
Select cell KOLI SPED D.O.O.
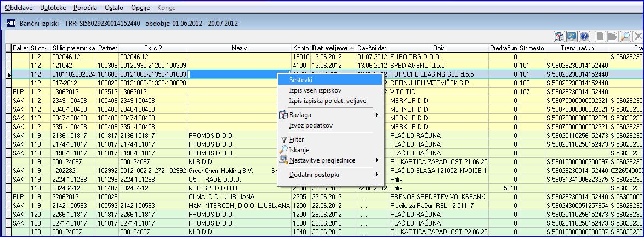[240, 188]
